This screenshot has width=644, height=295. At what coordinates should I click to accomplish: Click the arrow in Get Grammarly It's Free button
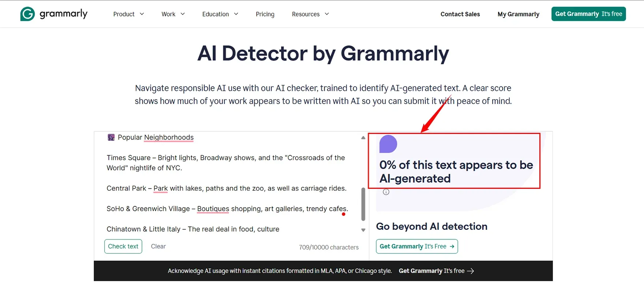pos(452,246)
